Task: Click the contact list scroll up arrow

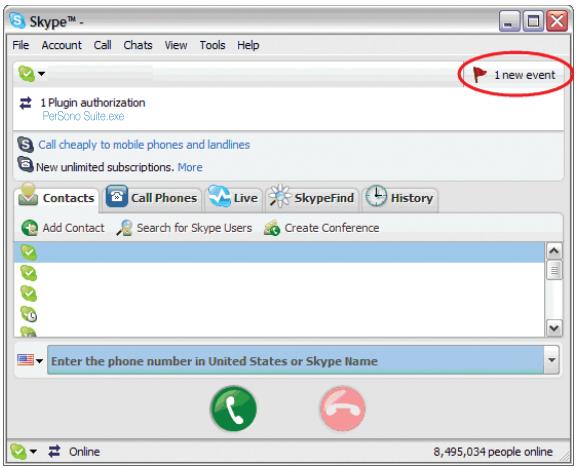Action: coord(554,251)
